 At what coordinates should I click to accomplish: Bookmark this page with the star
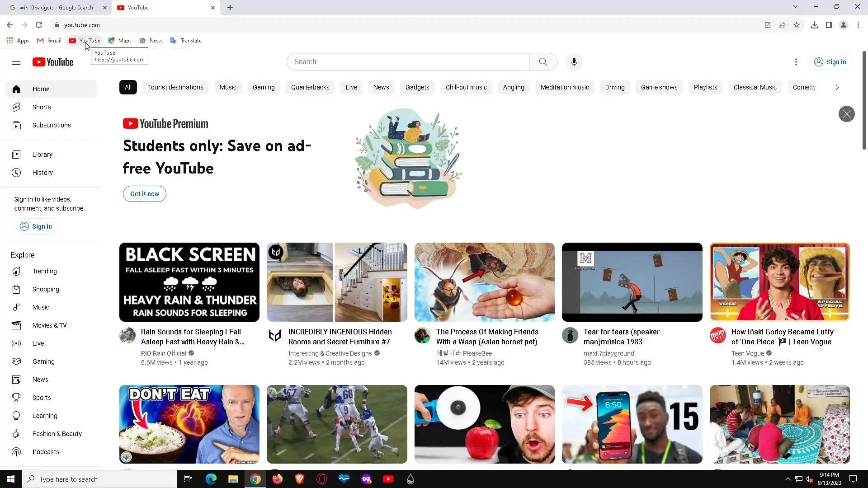(x=797, y=25)
